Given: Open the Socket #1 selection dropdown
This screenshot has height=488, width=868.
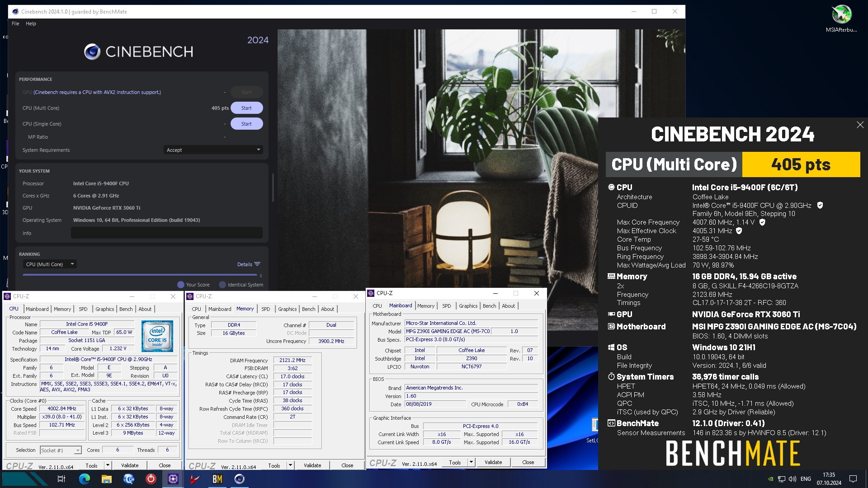Looking at the screenshot, I should [61, 450].
